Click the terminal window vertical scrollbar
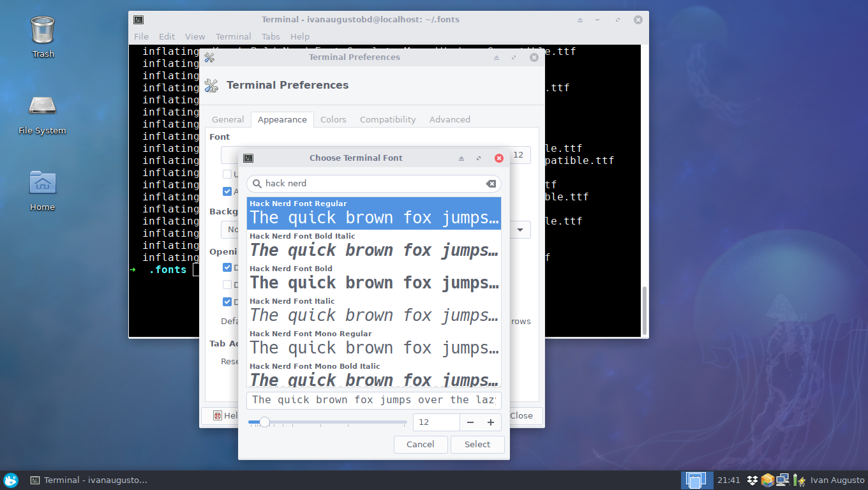This screenshot has width=868, height=490. click(645, 310)
